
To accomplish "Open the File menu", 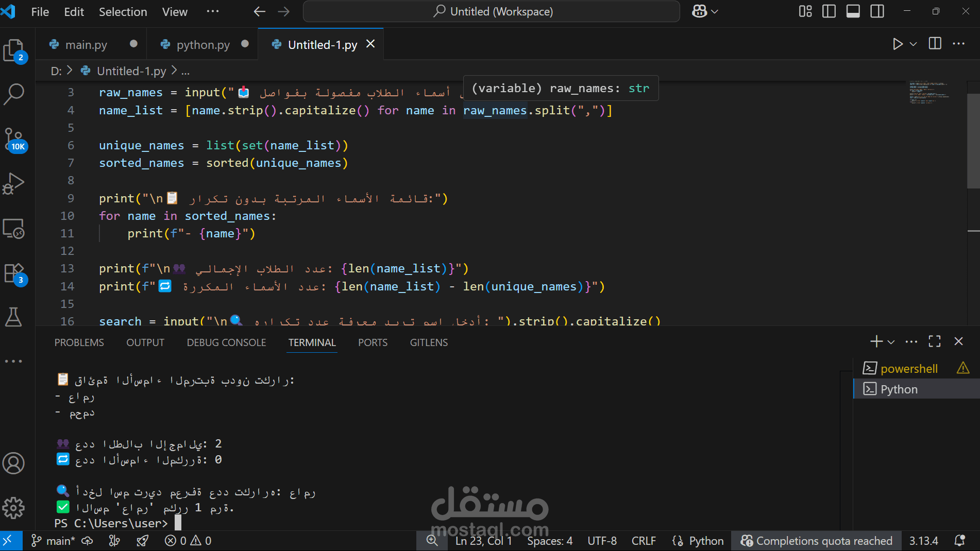I will tap(40, 12).
